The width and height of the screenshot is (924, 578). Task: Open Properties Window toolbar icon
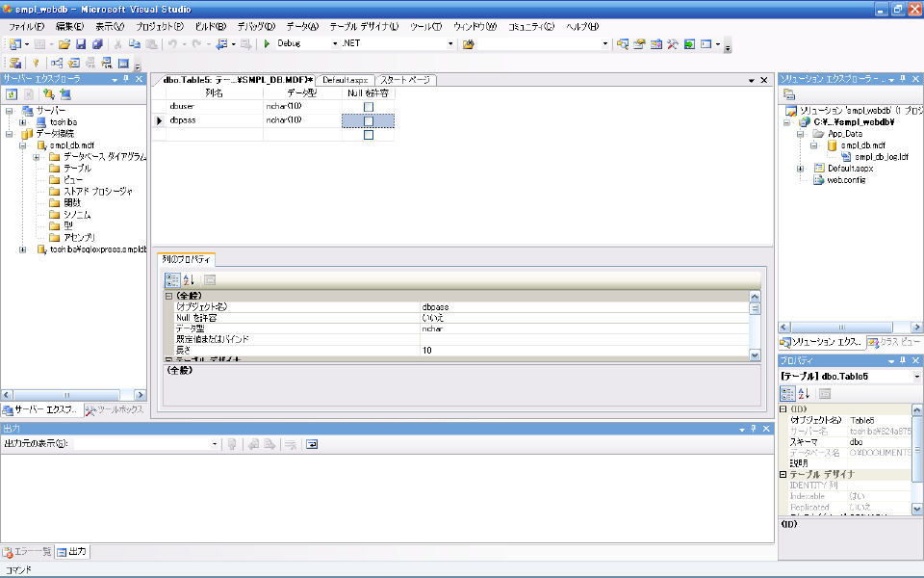tap(639, 44)
